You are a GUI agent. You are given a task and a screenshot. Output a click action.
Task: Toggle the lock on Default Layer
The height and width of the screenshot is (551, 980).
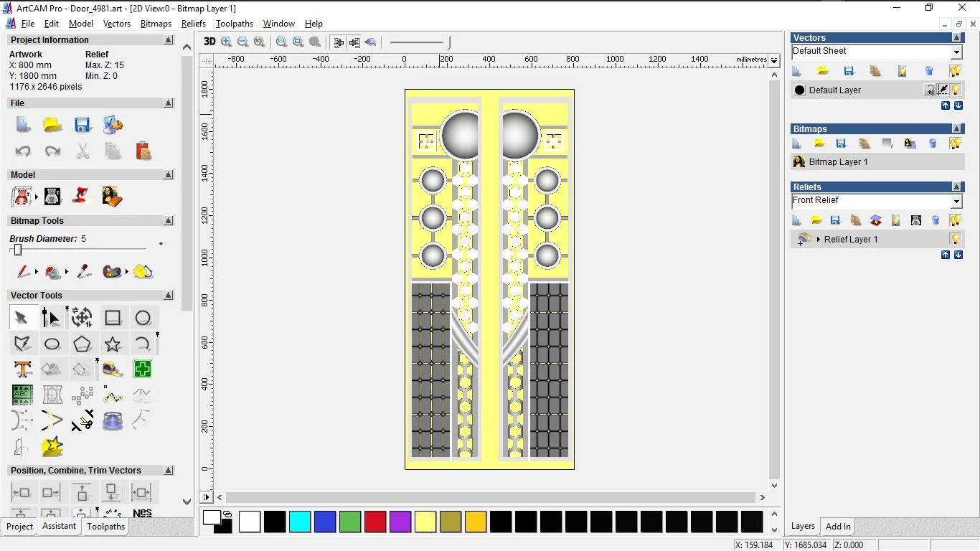click(930, 90)
